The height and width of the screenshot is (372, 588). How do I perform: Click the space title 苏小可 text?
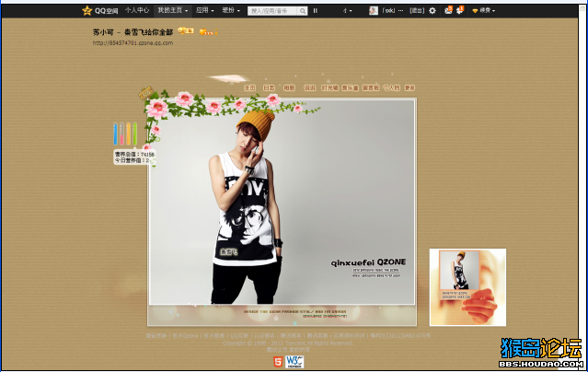pyautogui.click(x=103, y=32)
